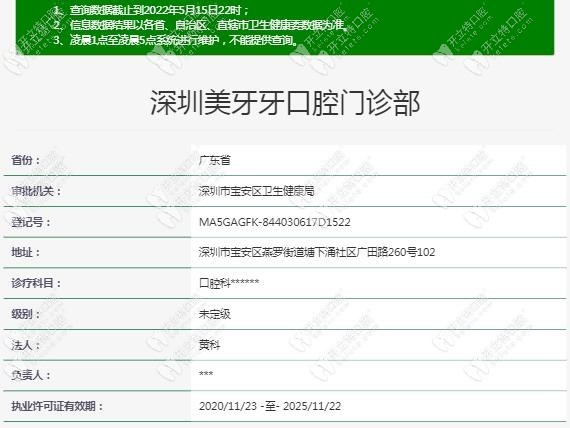Select the 级别 label
This screenshot has height=428, width=570.
pyautogui.click(x=25, y=314)
